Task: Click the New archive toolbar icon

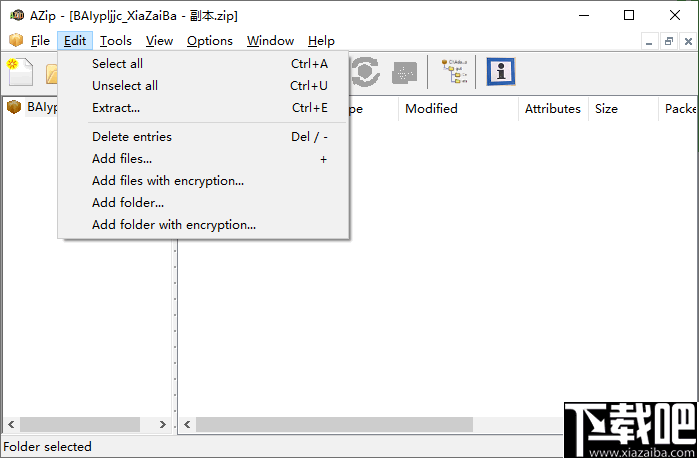Action: coord(20,71)
